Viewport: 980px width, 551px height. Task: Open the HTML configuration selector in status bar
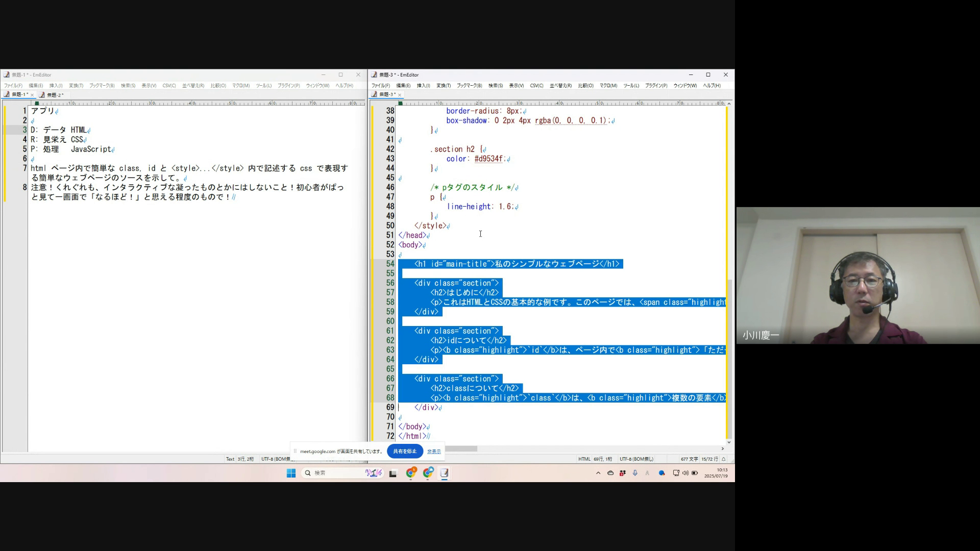coord(584,459)
